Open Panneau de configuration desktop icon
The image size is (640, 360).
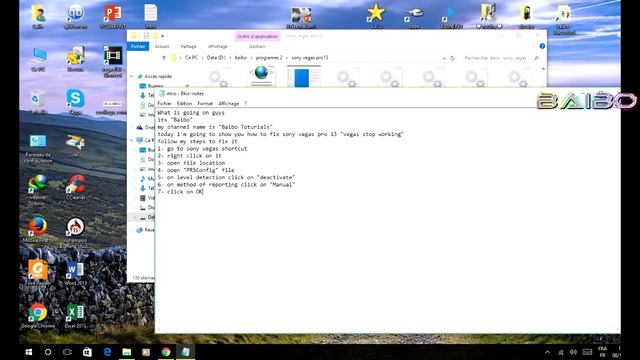[38, 148]
